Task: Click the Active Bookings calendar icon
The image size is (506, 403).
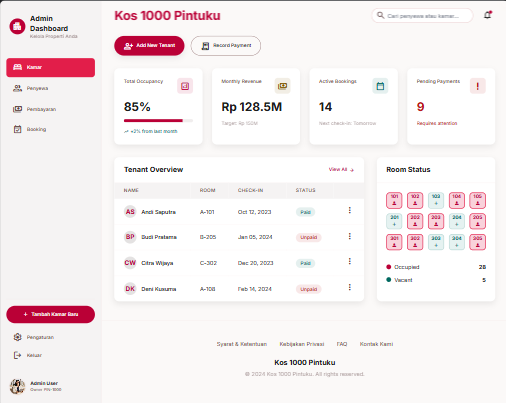Action: tap(380, 86)
